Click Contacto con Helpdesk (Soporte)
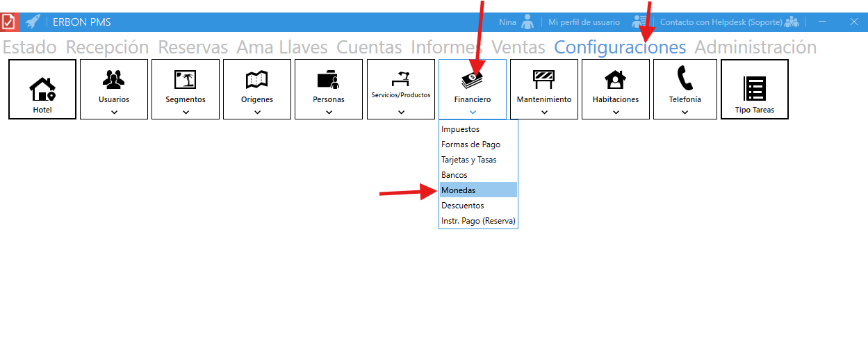The width and height of the screenshot is (868, 357). (x=721, y=22)
